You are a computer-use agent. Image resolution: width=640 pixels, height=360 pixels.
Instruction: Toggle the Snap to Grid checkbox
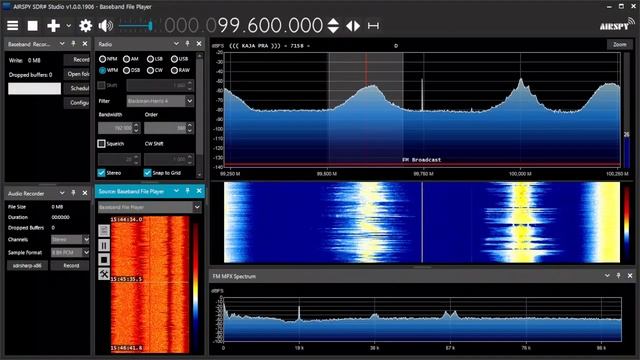tap(147, 173)
